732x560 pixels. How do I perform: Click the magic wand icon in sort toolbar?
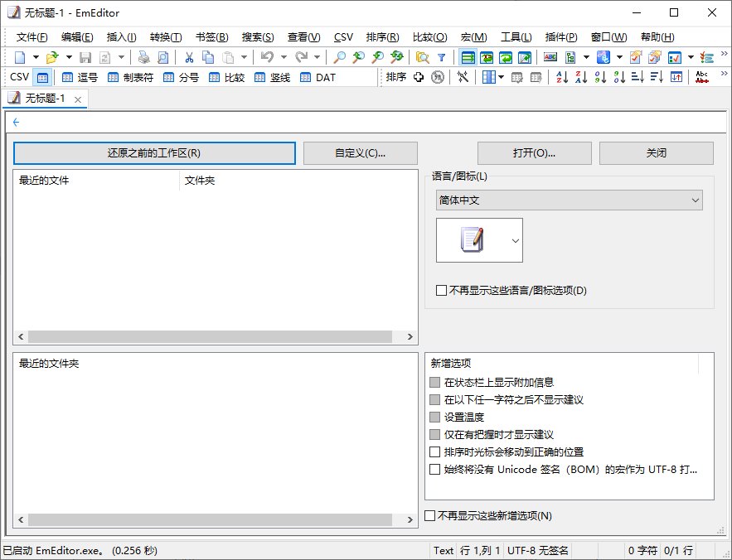point(463,77)
